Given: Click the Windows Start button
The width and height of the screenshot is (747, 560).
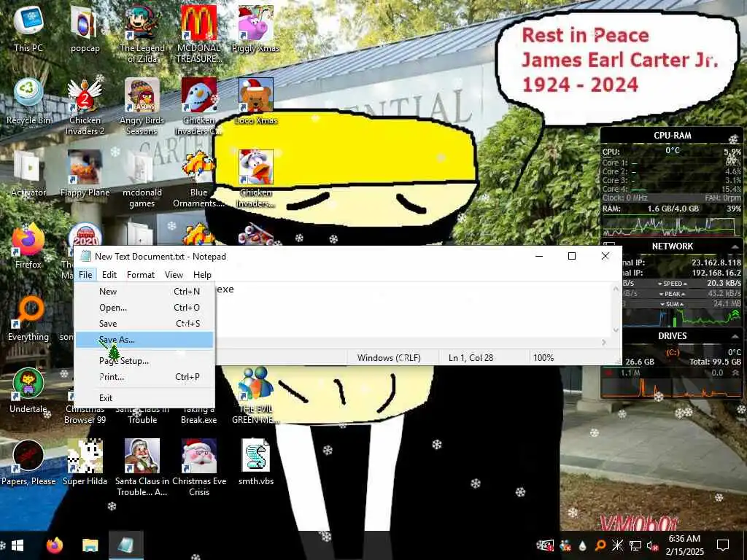Looking at the screenshot, I should (x=18, y=545).
